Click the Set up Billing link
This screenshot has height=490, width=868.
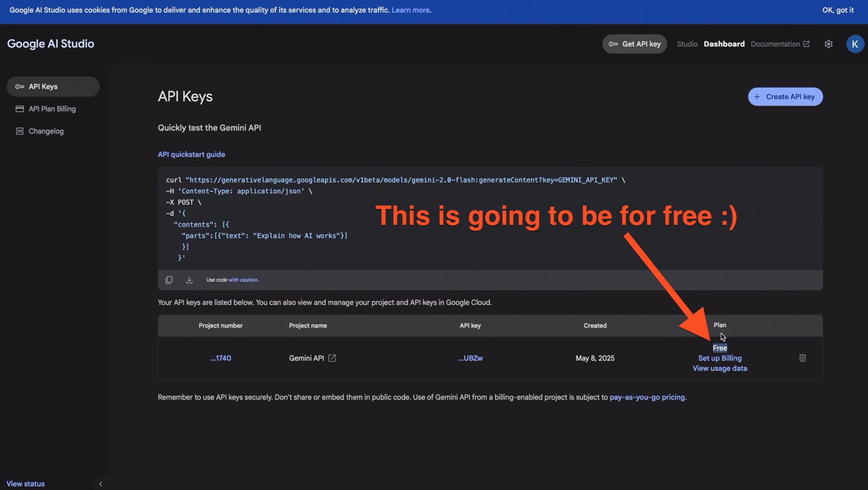coord(720,358)
